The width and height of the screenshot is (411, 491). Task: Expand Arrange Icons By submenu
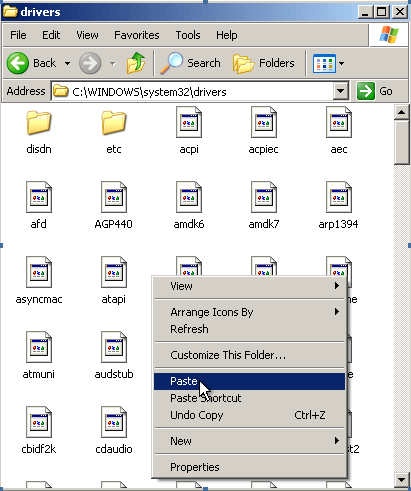[249, 312]
